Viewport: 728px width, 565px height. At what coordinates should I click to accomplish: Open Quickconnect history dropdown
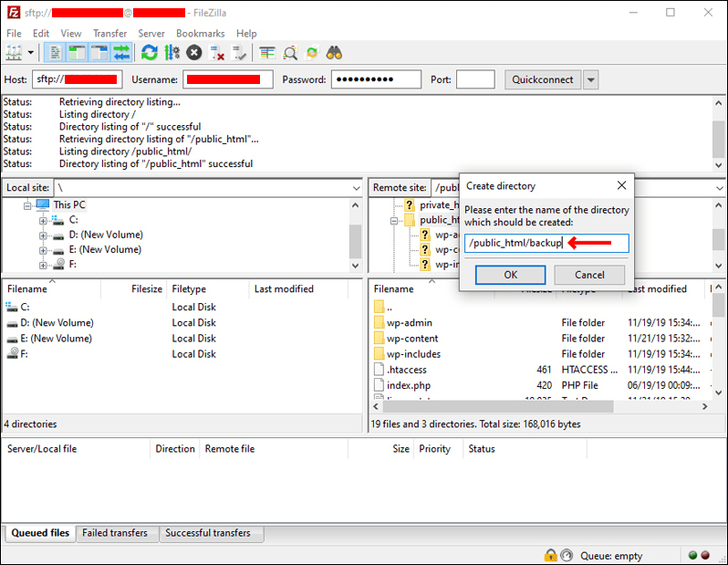pyautogui.click(x=590, y=79)
